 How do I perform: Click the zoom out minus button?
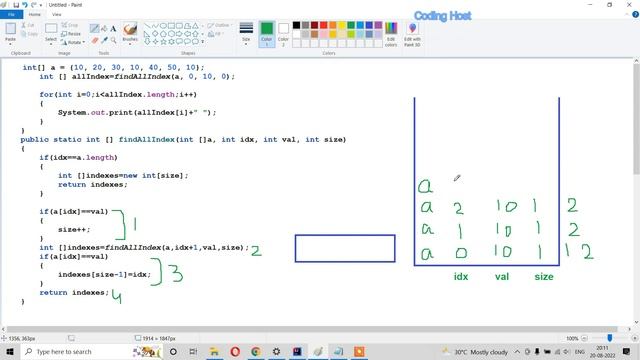click(x=584, y=338)
